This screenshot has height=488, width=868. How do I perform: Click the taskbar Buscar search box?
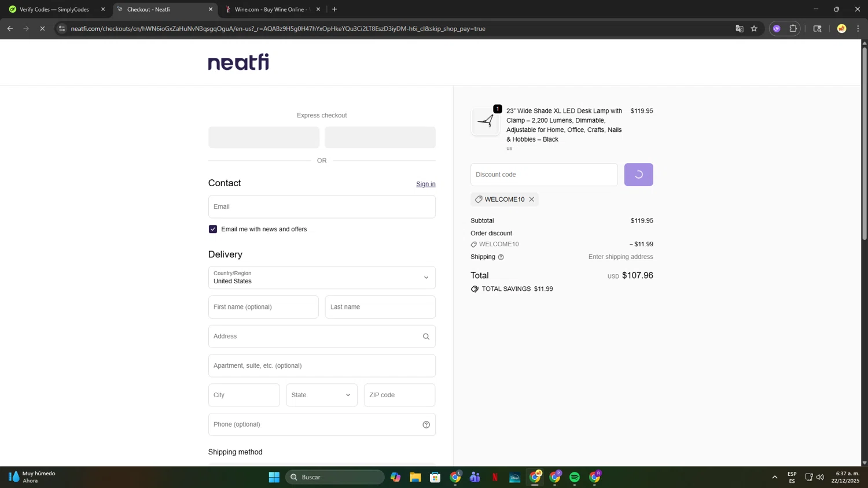click(x=335, y=477)
